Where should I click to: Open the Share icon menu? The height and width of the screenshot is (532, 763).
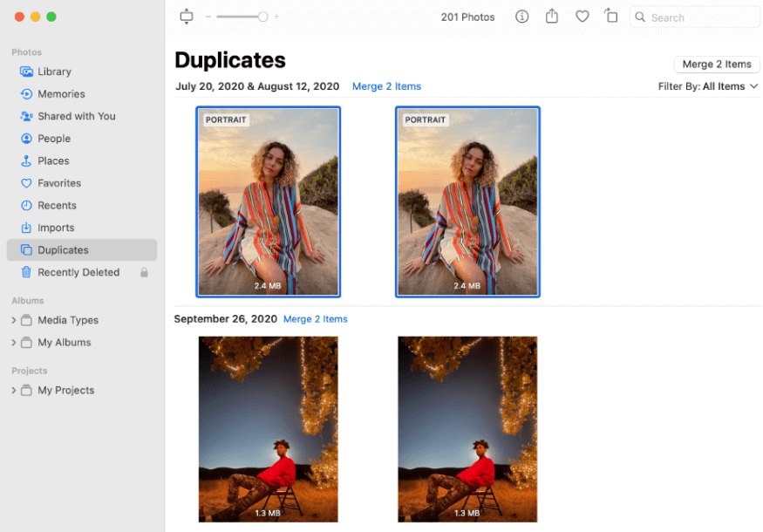(552, 17)
